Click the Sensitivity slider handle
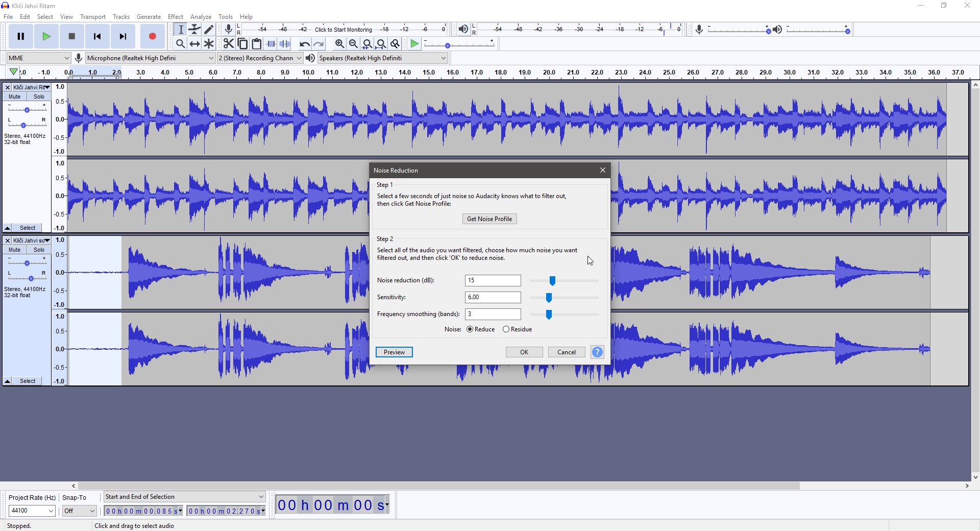 click(549, 298)
